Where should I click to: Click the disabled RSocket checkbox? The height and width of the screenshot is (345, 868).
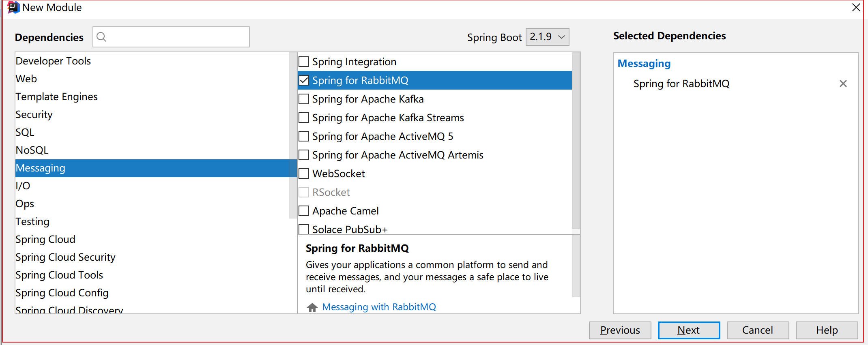[x=304, y=192]
